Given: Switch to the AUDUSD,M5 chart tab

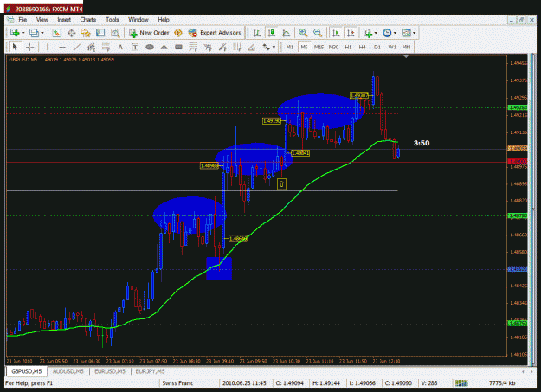Looking at the screenshot, I should coord(68,371).
